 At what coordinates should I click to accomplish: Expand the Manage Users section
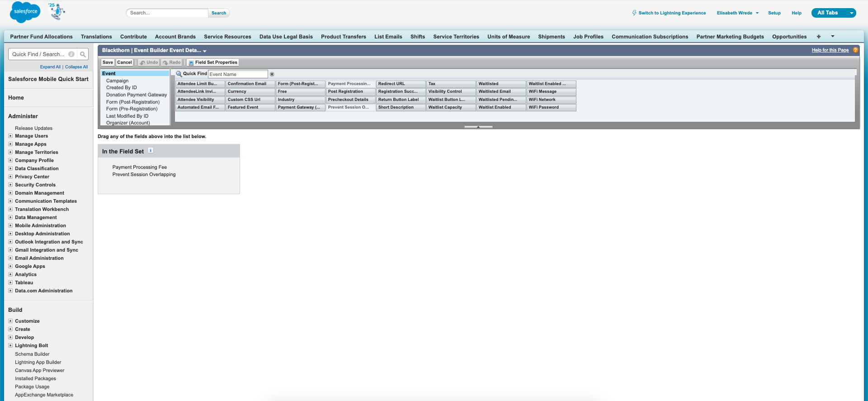[10, 136]
